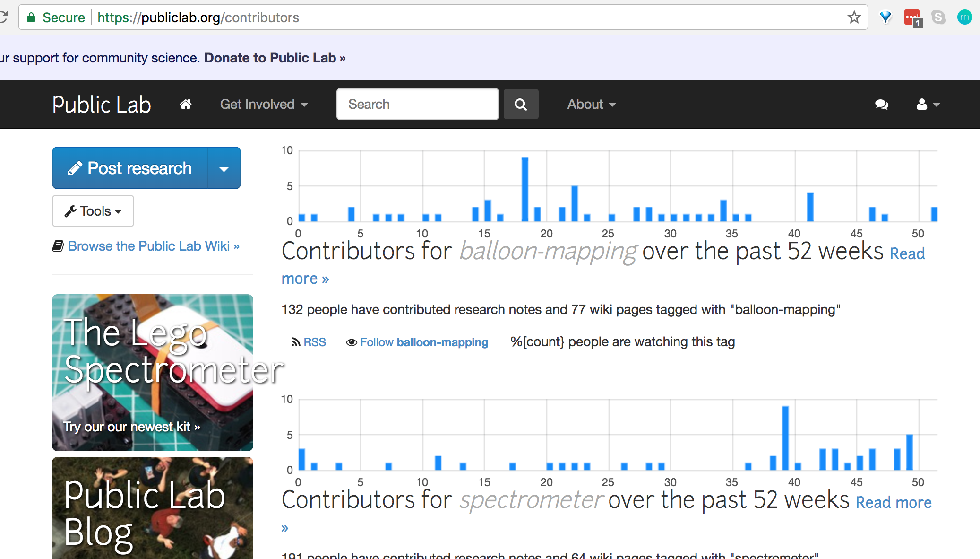This screenshot has width=980, height=559.
Task: Click Donate to Public Lab link
Action: click(275, 58)
